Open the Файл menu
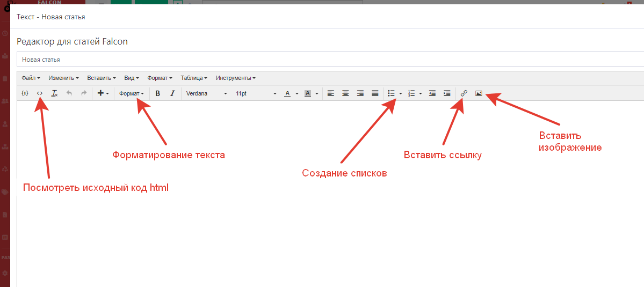This screenshot has height=287, width=644. click(x=31, y=78)
